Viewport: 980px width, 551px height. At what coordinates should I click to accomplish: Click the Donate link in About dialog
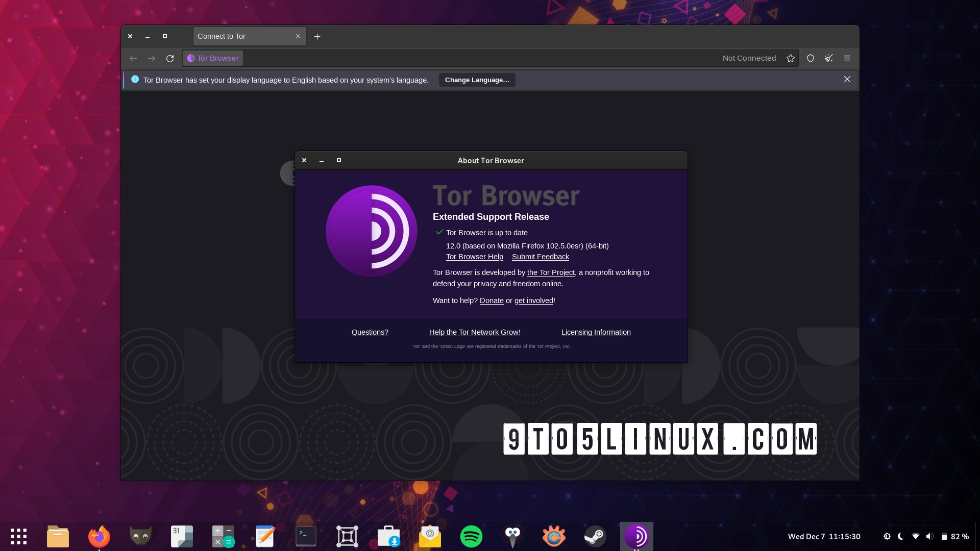click(491, 300)
